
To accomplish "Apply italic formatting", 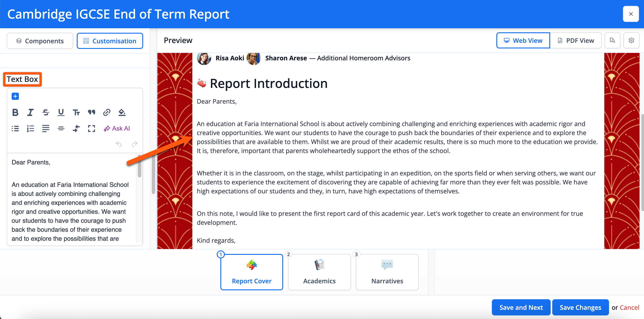I will 30,112.
